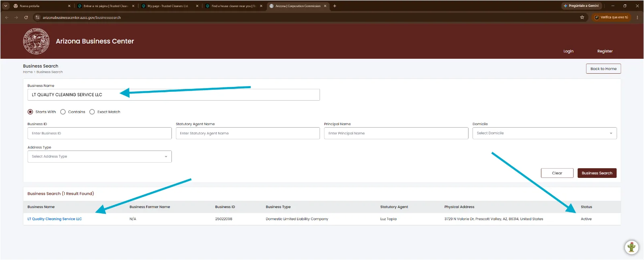The width and height of the screenshot is (644, 260).
Task: Click the 3729 N Valorie Dr address cell
Action: click(494, 219)
